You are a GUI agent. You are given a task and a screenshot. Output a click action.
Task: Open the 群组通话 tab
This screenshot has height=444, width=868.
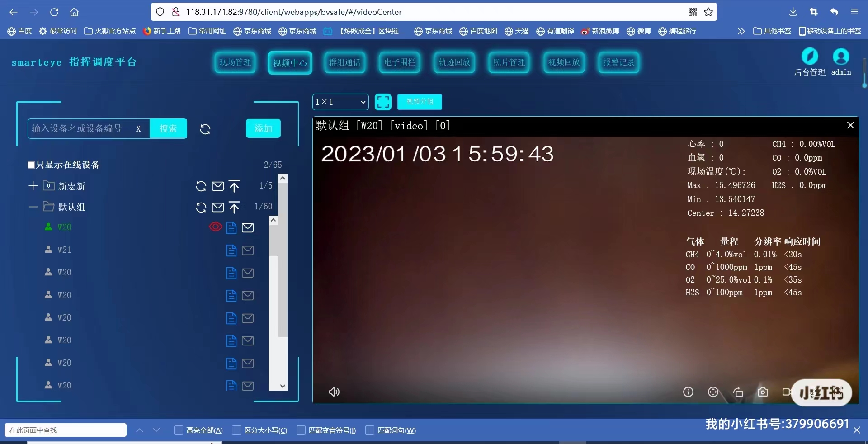(x=345, y=62)
